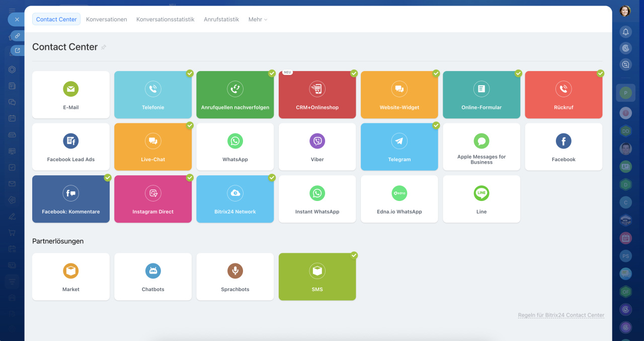Click the check badge on Anrufquellen nachverfolgen

point(272,73)
